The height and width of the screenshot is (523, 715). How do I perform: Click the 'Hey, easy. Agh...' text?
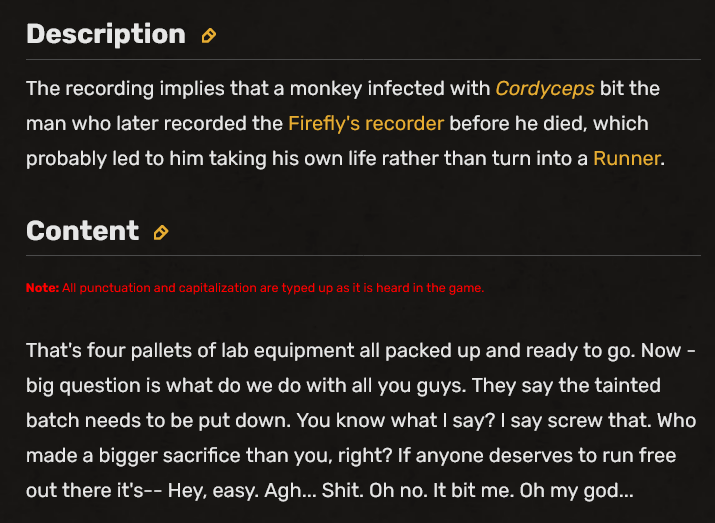pos(241,491)
